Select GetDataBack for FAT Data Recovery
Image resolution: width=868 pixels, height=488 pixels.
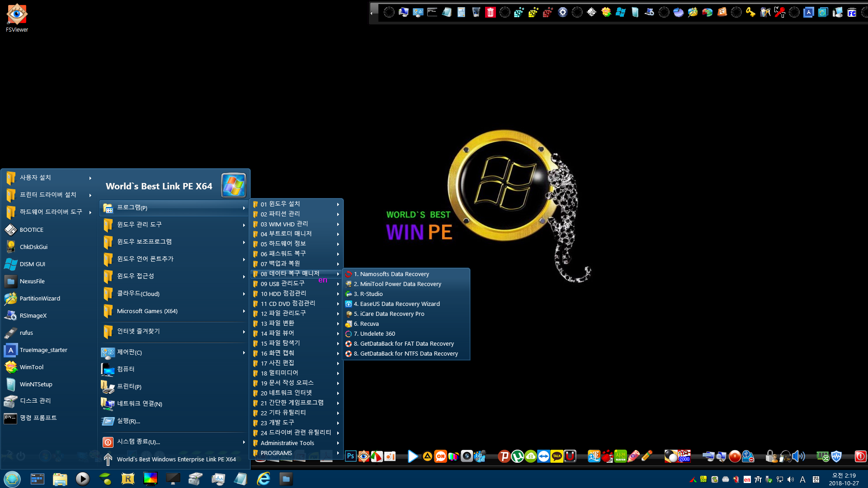(406, 343)
